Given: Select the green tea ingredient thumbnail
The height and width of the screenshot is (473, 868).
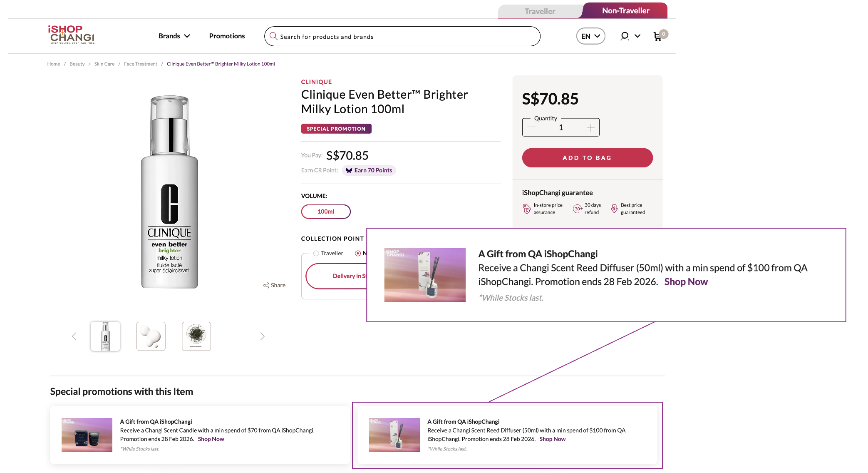Looking at the screenshot, I should [196, 336].
